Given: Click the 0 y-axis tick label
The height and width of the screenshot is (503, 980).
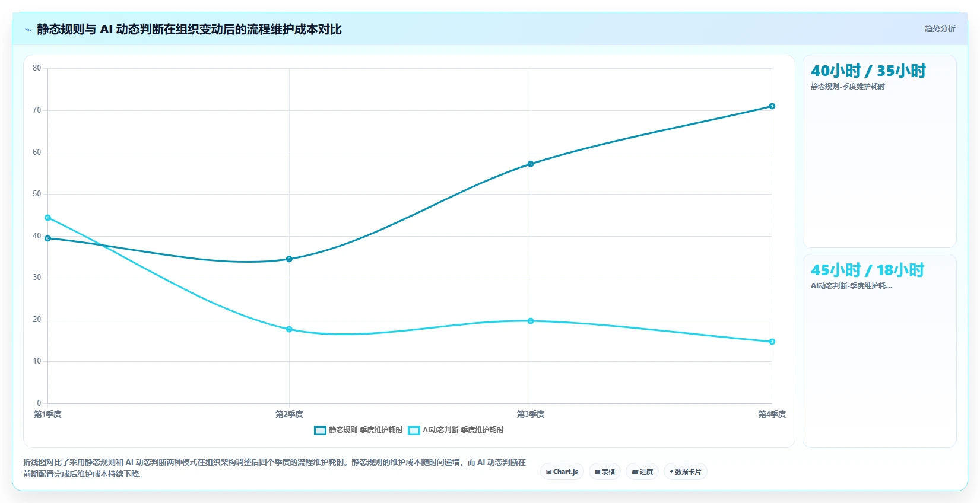Looking at the screenshot, I should coord(39,403).
